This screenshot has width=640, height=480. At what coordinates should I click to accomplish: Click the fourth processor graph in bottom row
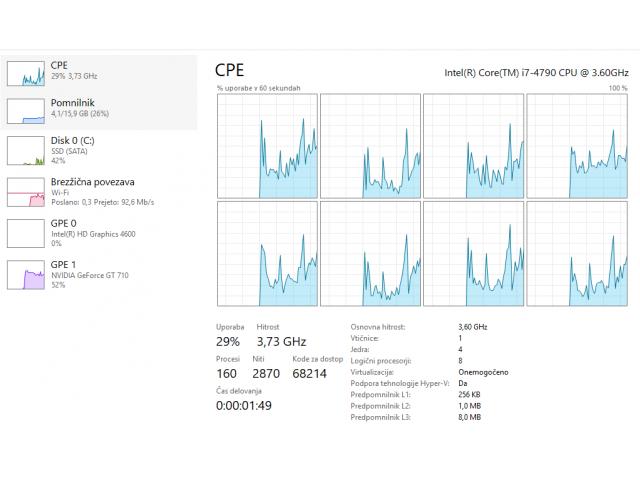(577, 254)
